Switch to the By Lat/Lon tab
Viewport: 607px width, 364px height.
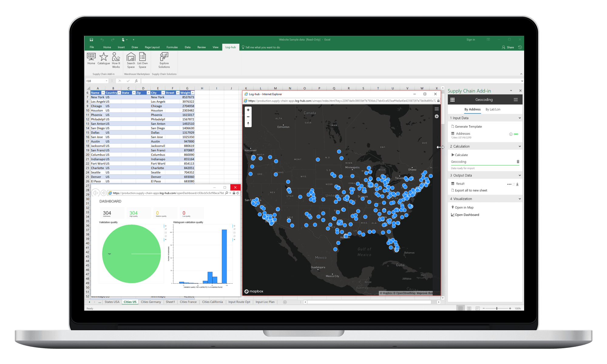pyautogui.click(x=493, y=110)
